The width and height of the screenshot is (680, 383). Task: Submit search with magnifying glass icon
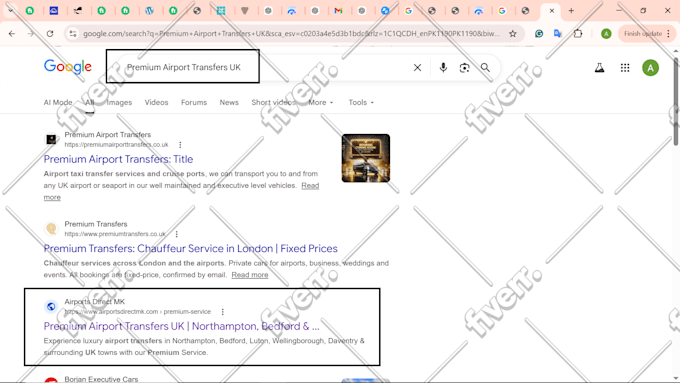pyautogui.click(x=485, y=68)
